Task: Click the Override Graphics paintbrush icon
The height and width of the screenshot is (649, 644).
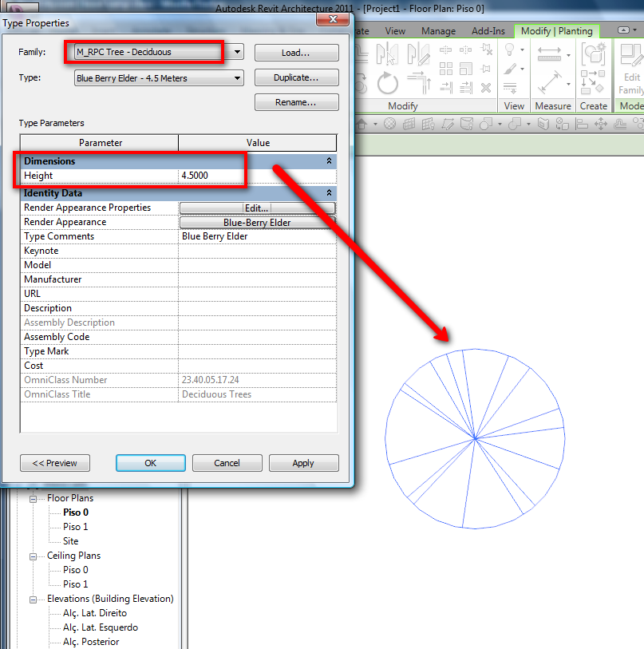Action: click(x=510, y=69)
